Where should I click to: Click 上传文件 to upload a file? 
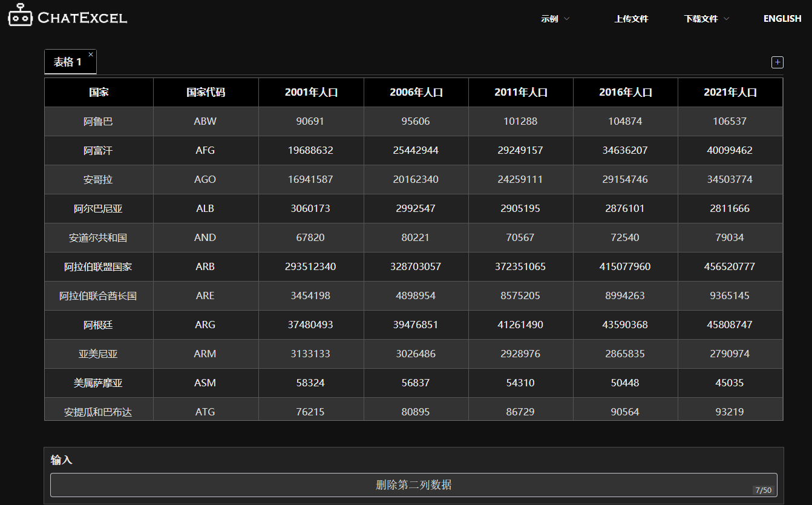click(x=631, y=19)
